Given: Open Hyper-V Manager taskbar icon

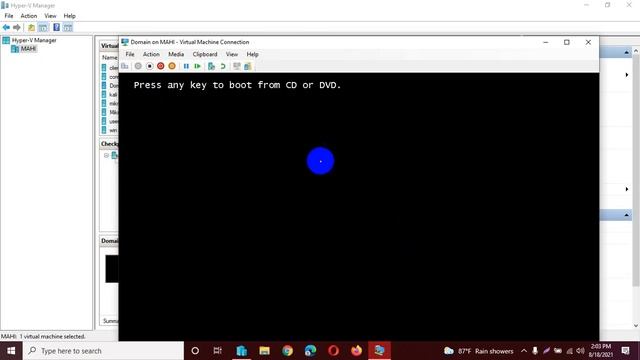Looking at the screenshot, I should [242, 351].
